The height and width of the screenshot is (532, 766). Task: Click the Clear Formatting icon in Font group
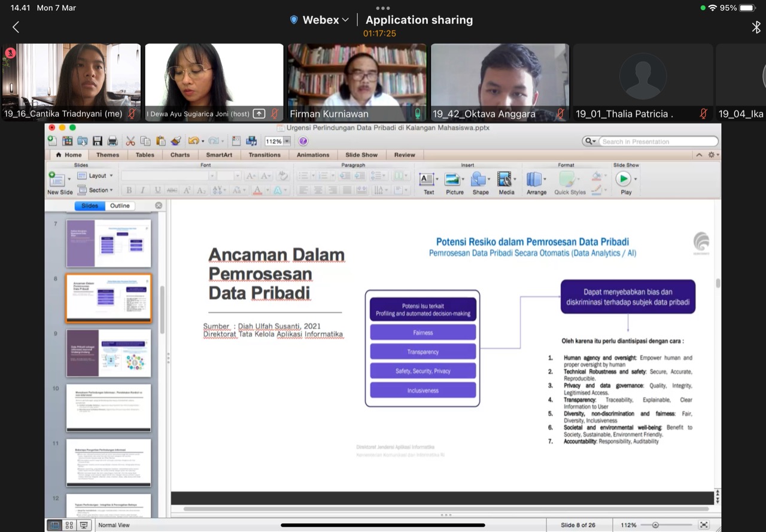point(283,176)
